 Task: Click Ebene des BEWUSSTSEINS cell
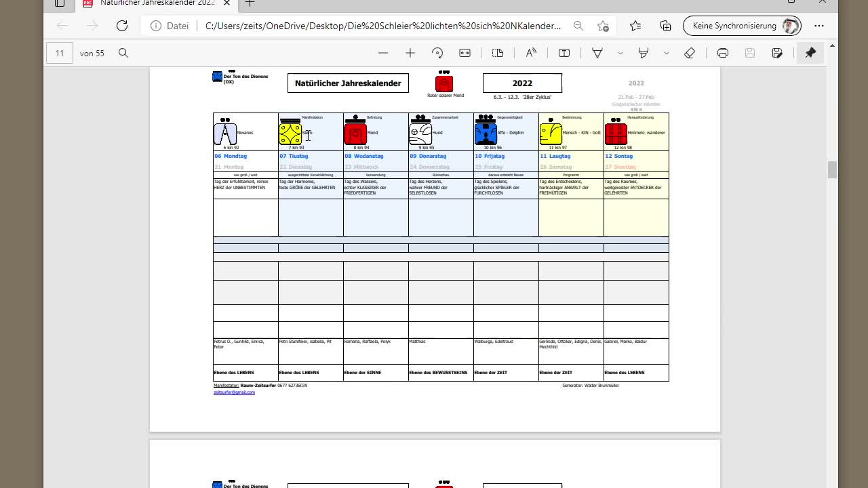click(x=441, y=373)
